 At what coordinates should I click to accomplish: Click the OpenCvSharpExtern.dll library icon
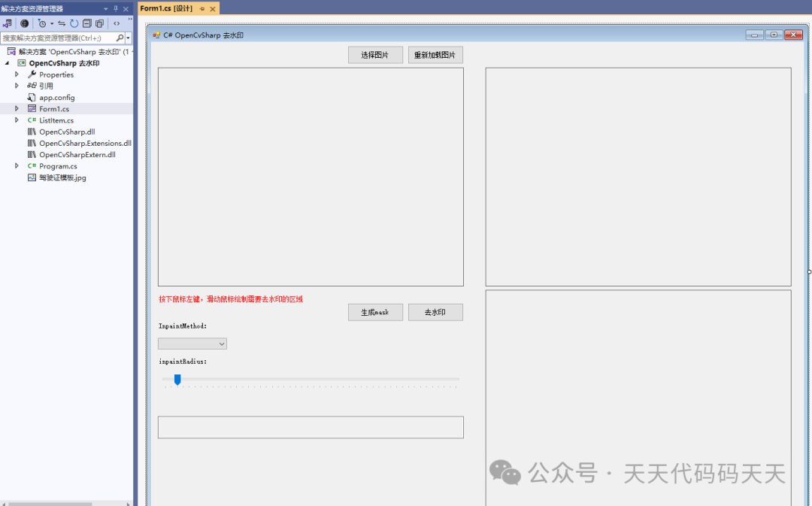pyautogui.click(x=32, y=154)
